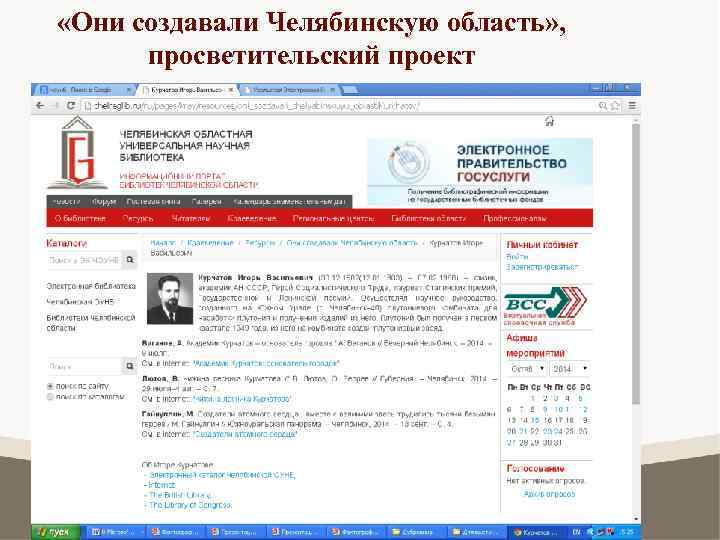Select 'поиск по каталогам' radio button
The image size is (720, 540).
tap(50, 397)
